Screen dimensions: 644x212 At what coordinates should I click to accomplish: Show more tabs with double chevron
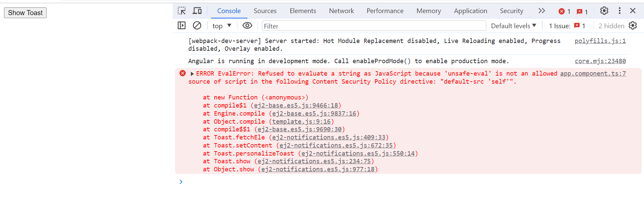click(x=542, y=11)
